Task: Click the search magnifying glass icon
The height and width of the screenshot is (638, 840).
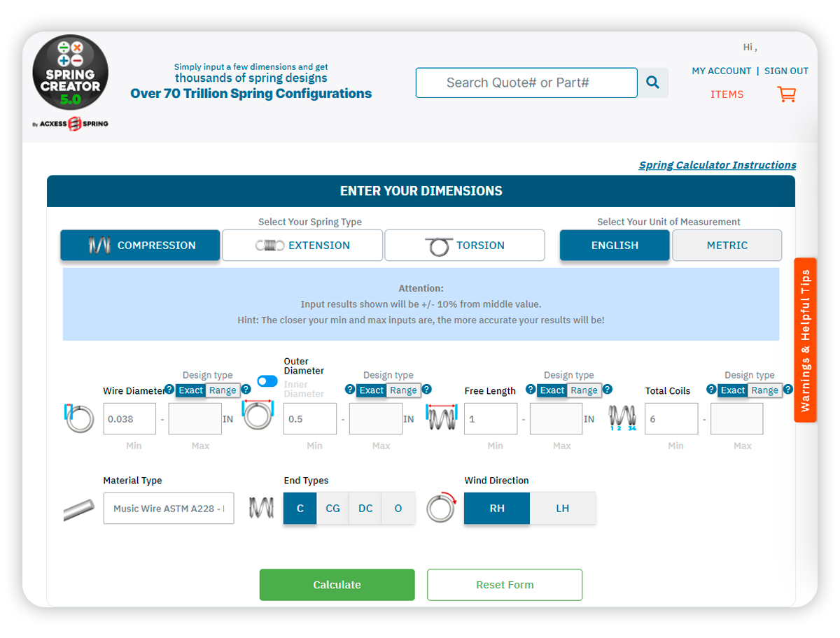Action: [x=652, y=82]
